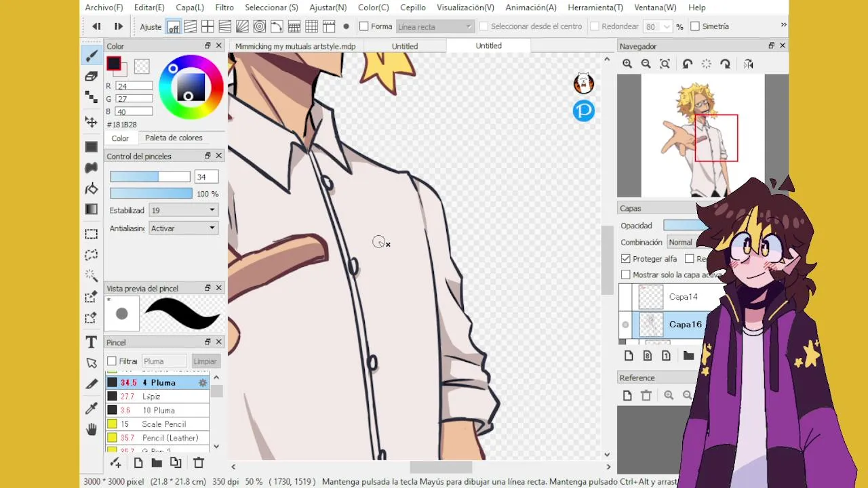Click the foreground color swatch
This screenshot has width=868, height=488.
(x=113, y=64)
